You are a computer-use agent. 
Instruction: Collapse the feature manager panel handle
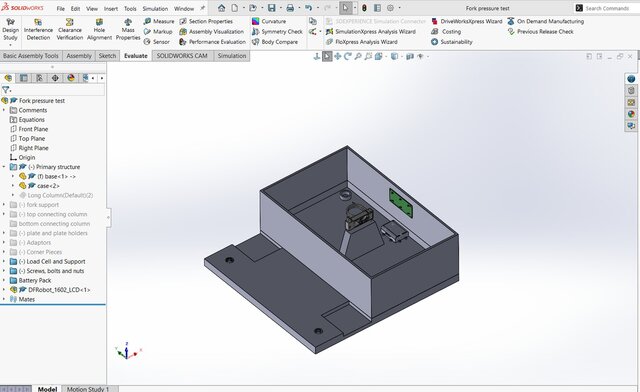pyautogui.click(x=108, y=217)
